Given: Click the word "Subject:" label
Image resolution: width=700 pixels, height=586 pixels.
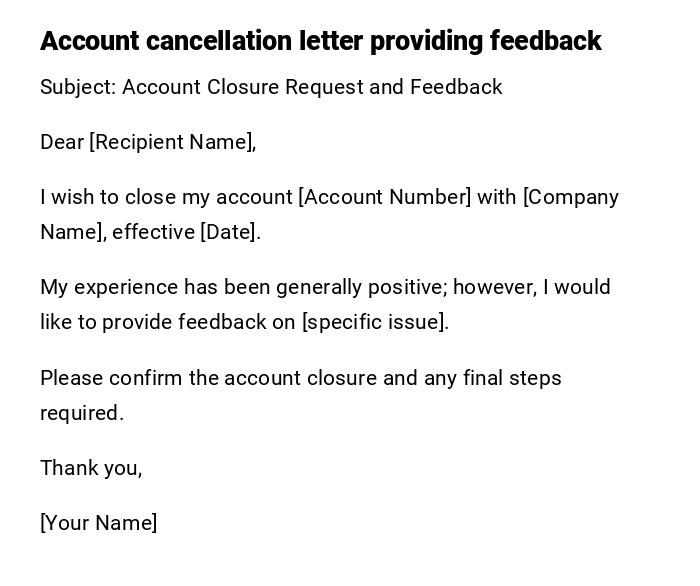Looking at the screenshot, I should coord(78,87).
